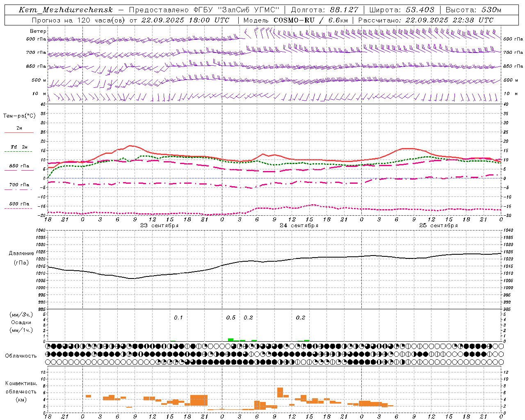This screenshot has height=420, width=525.
Task: Select the longitude value 'Долгота: 88.127'
Action: pos(324,10)
